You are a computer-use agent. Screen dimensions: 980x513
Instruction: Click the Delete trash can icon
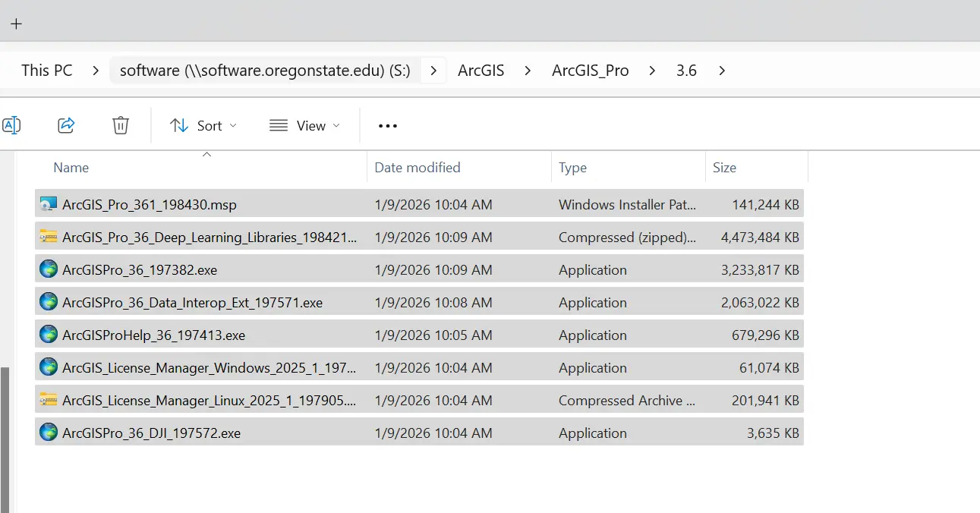121,125
